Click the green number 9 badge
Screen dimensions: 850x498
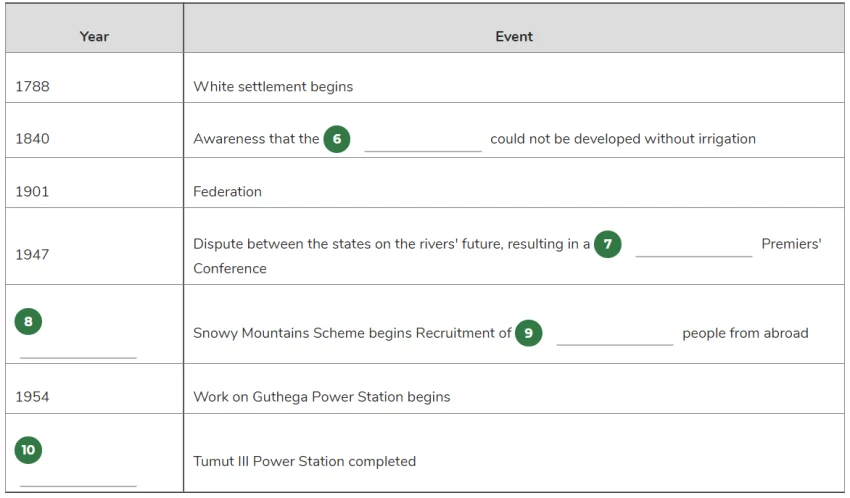tap(529, 333)
